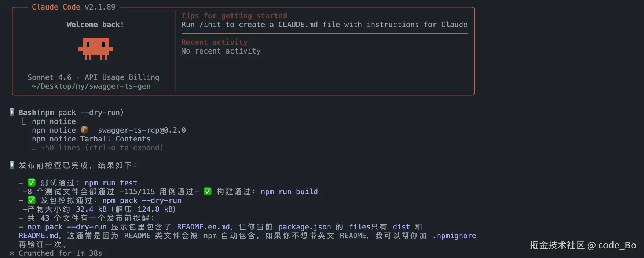
Task: Click the README.en.md file reference
Action: click(x=203, y=227)
